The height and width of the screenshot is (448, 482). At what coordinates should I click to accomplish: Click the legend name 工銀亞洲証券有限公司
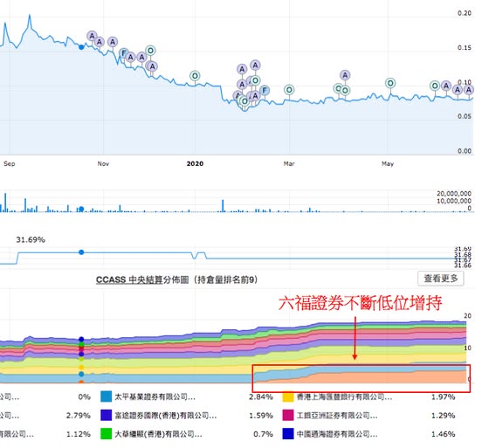[337, 416]
